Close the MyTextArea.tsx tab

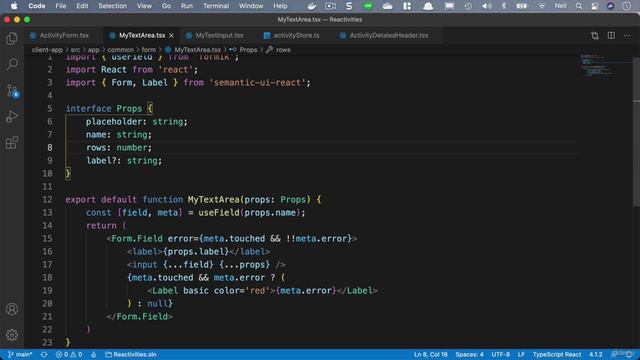click(171, 36)
